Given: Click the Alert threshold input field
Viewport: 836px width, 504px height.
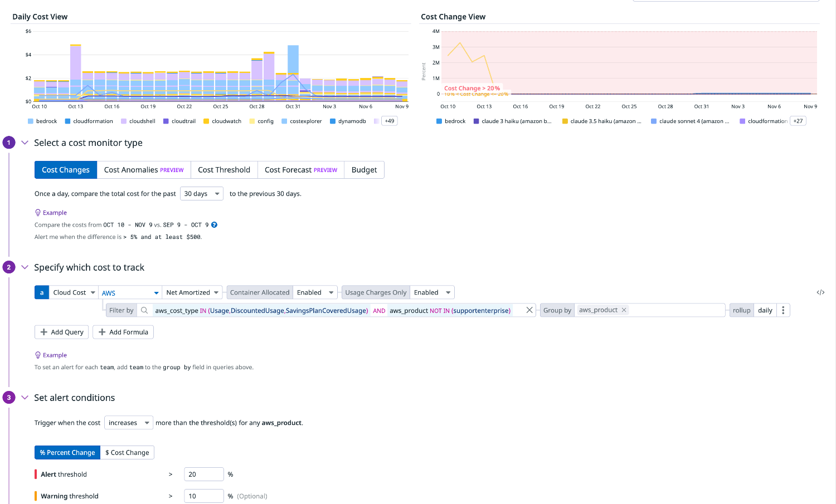Looking at the screenshot, I should (x=203, y=474).
